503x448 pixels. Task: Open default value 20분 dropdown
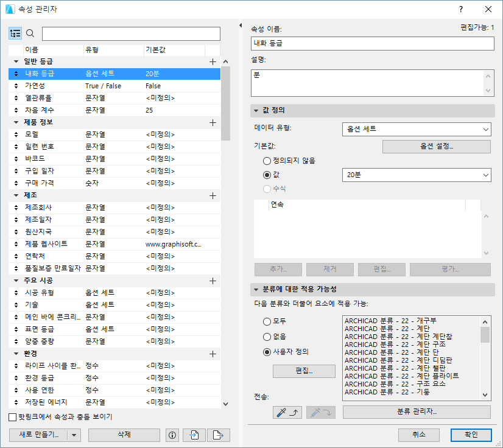point(417,175)
